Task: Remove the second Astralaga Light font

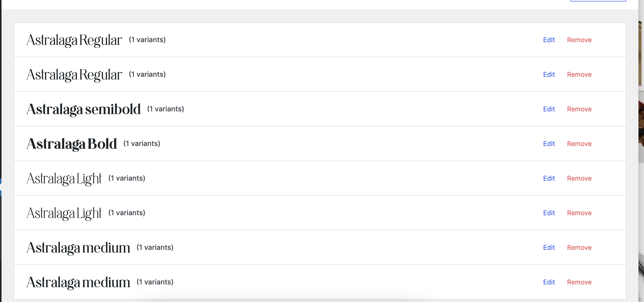Action: click(x=579, y=213)
